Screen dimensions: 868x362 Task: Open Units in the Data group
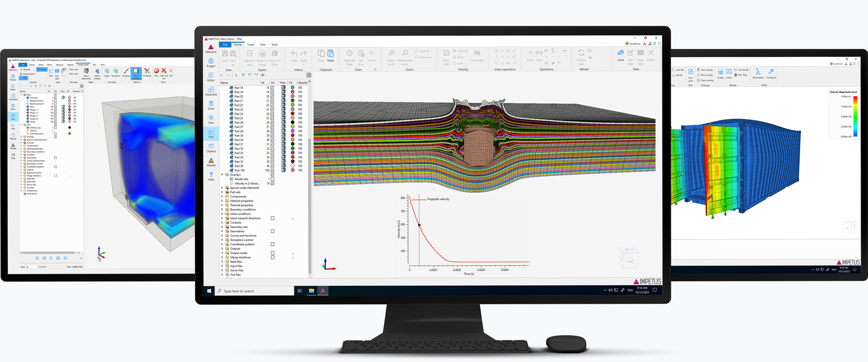pyautogui.click(x=621, y=56)
